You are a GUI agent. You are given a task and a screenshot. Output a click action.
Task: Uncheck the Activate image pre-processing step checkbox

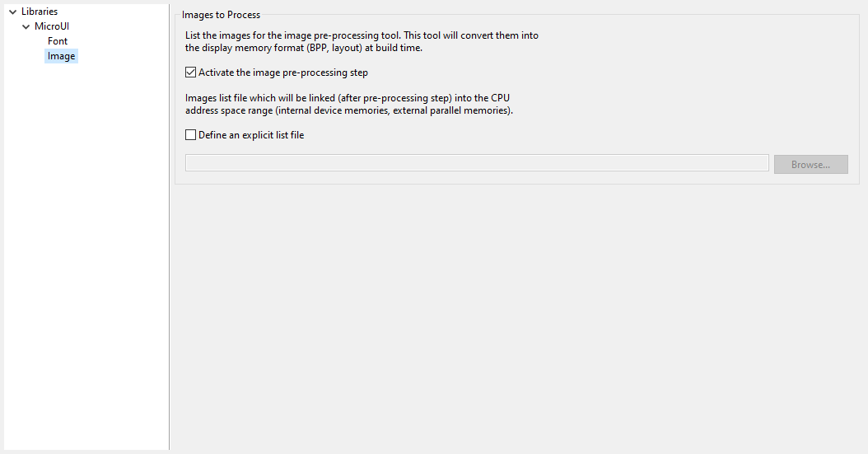point(191,73)
